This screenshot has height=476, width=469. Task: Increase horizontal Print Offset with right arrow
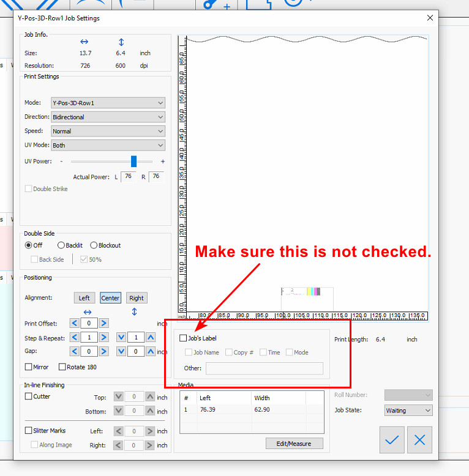(104, 323)
